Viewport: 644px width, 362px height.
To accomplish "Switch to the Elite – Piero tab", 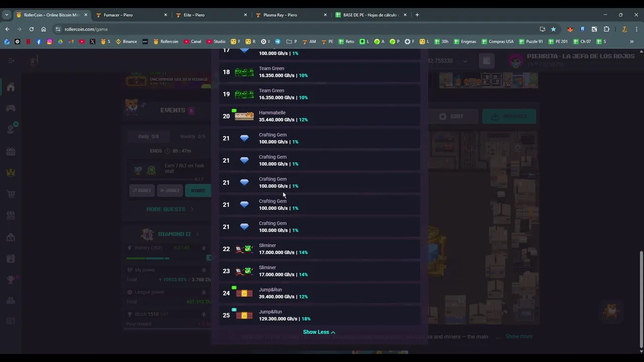I will point(211,15).
